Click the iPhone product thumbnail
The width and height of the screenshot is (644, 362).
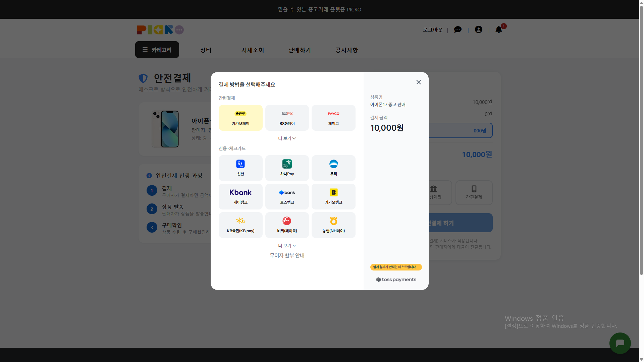165,129
